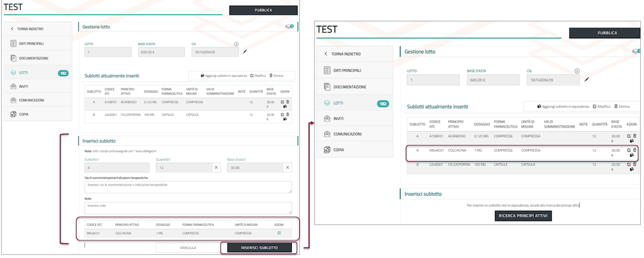
Task: Click trash icon in COLCHICINA row, right table
Action: tap(634, 150)
